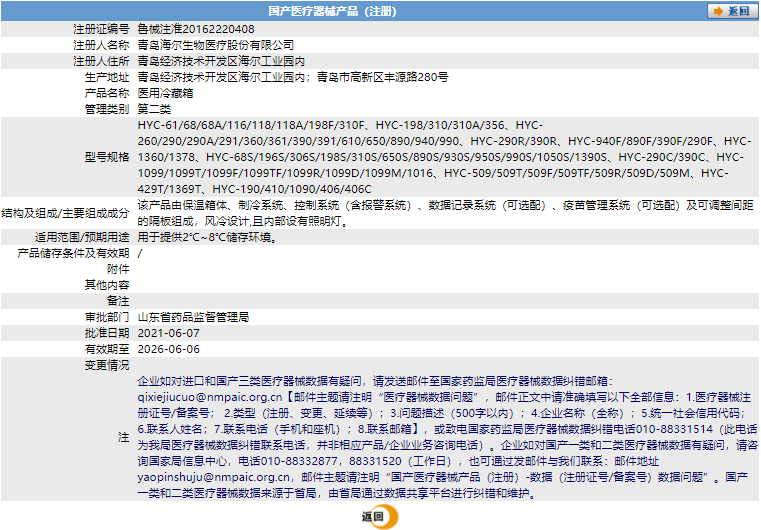
Task: Click the 生产地址 label
Action: [107, 77]
